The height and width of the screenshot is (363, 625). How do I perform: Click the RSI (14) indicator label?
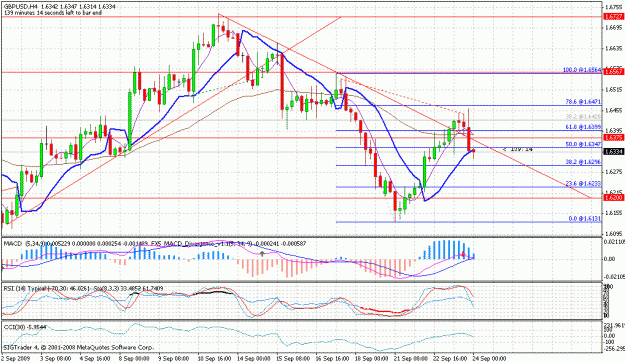[15, 288]
